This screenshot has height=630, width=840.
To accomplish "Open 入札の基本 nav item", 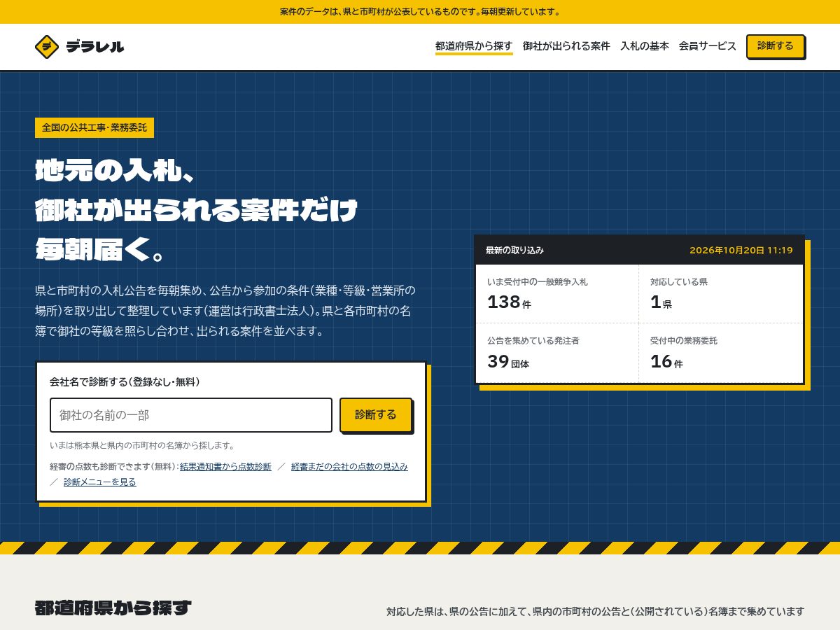I will [645, 46].
